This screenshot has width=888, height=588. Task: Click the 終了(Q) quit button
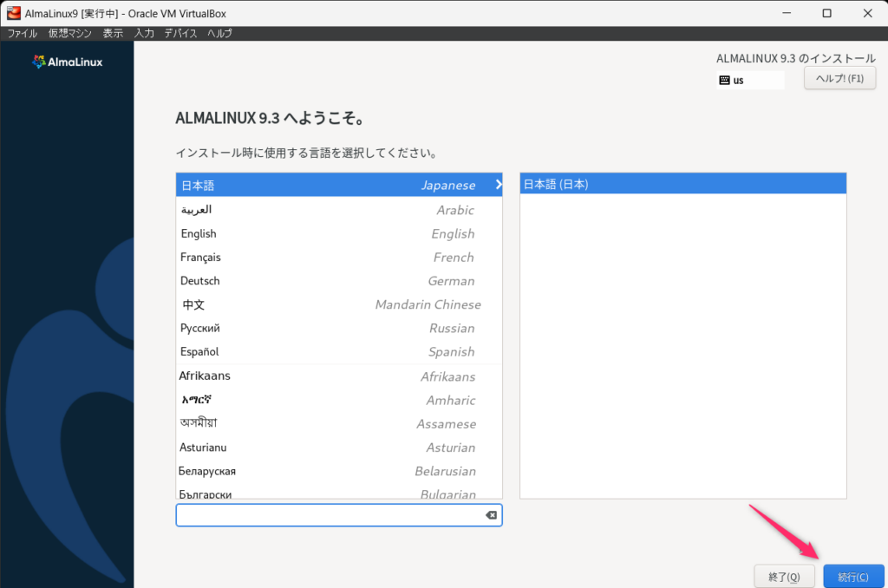pyautogui.click(x=784, y=577)
